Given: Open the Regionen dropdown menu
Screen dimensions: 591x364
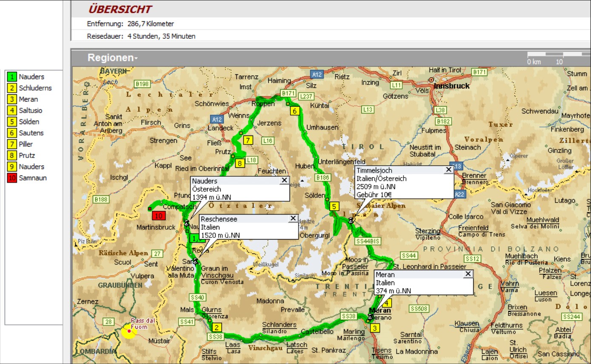Looking at the screenshot, I should [x=113, y=58].
